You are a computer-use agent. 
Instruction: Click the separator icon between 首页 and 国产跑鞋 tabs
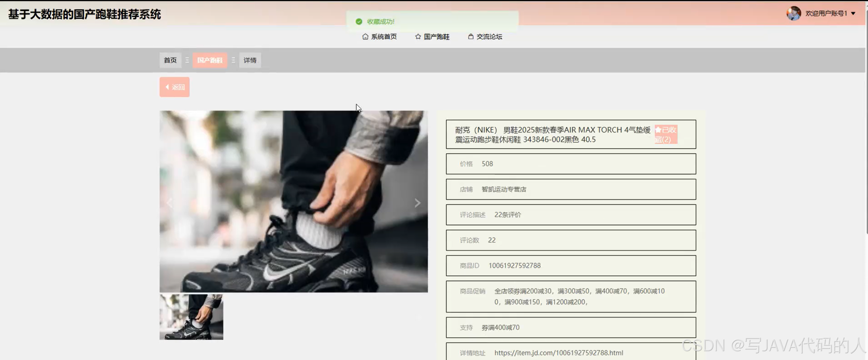click(188, 60)
